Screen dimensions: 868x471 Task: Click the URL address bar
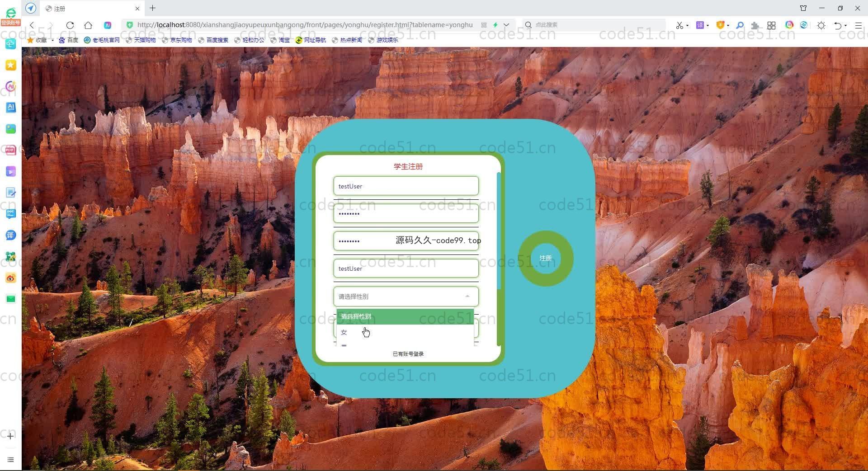(305, 25)
